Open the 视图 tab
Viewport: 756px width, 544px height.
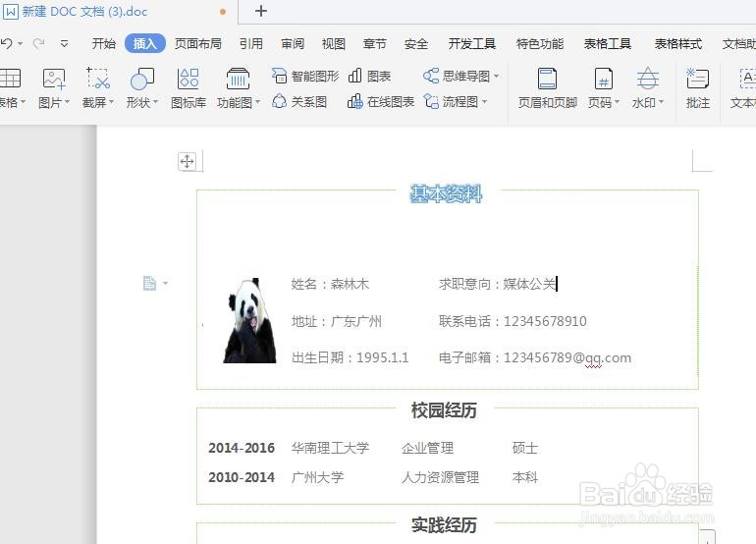point(334,44)
